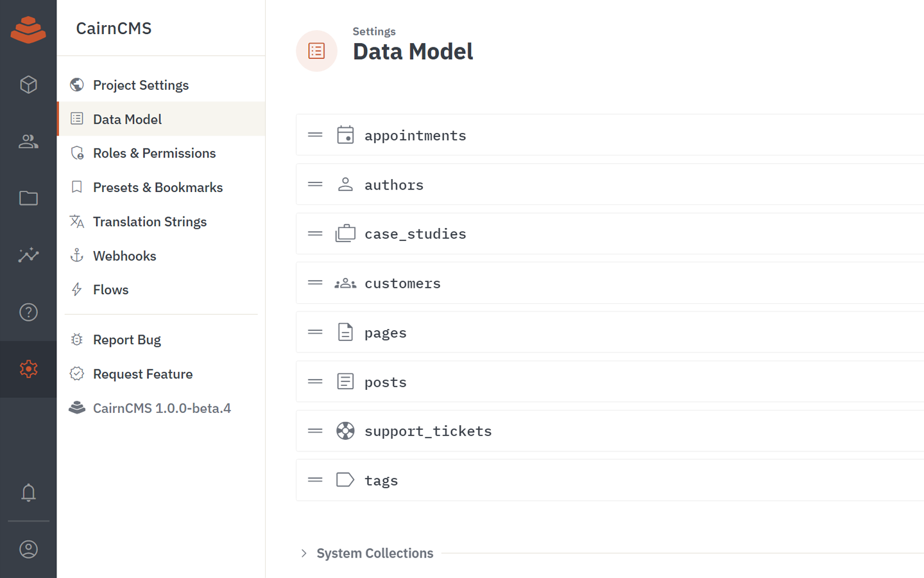
Task: Click the posts article icon
Action: click(x=345, y=381)
